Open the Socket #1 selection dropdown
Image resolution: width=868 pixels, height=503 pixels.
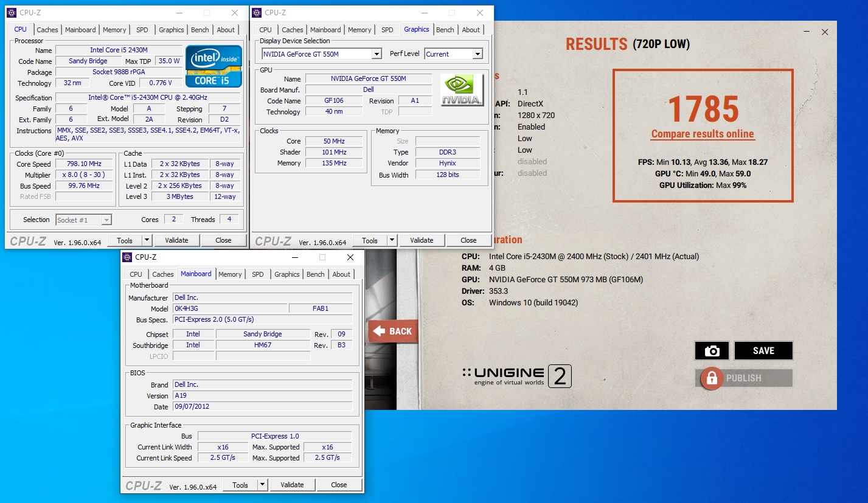click(x=106, y=220)
